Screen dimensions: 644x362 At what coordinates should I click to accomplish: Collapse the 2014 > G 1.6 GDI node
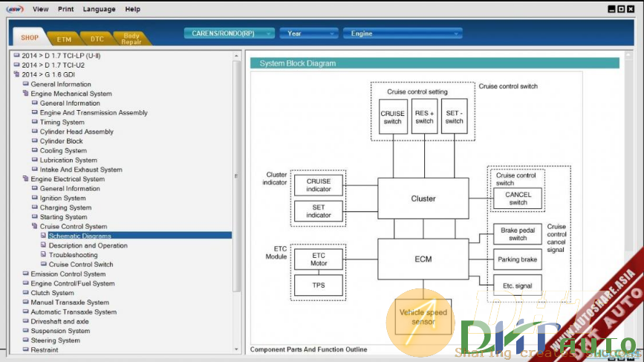tap(16, 75)
